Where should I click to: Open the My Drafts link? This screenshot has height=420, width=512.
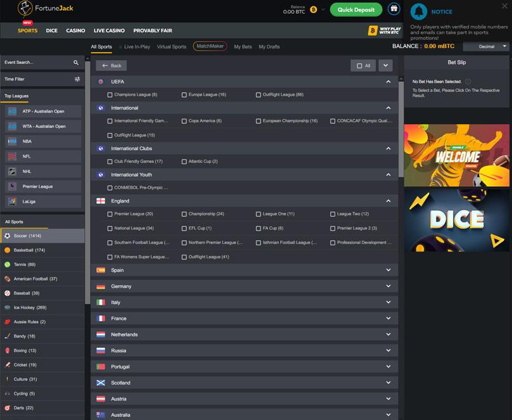click(269, 47)
